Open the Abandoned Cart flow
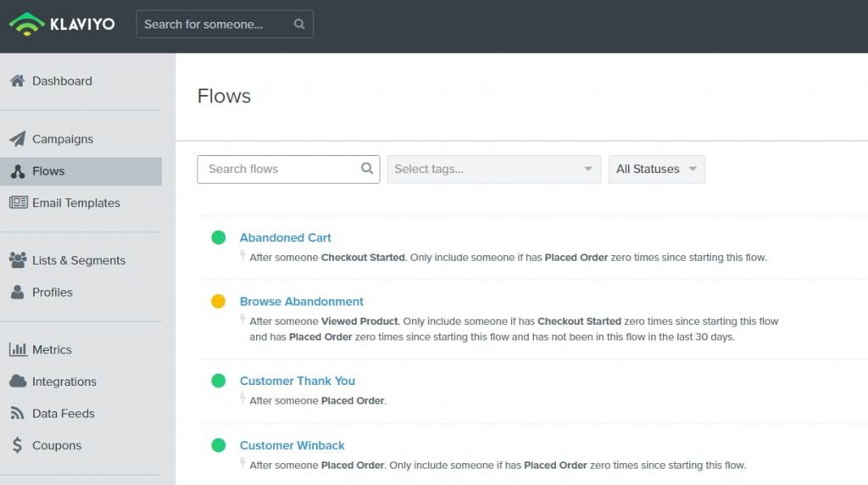 (286, 237)
